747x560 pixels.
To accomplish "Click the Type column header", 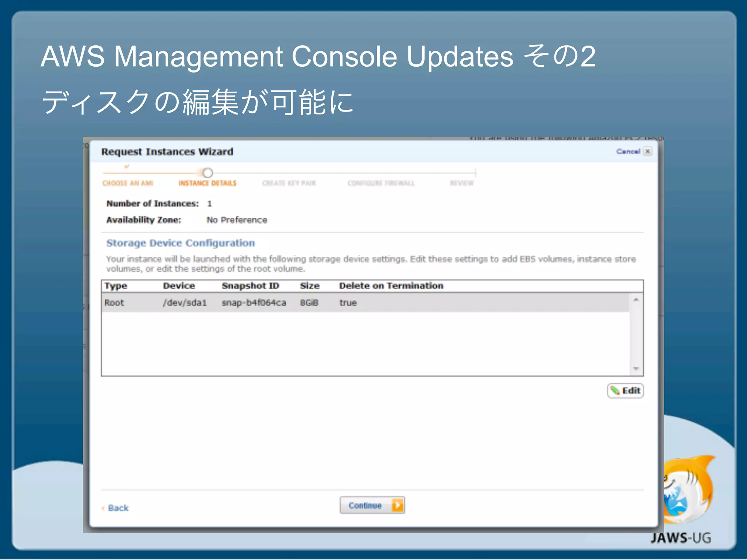I will coord(116,286).
